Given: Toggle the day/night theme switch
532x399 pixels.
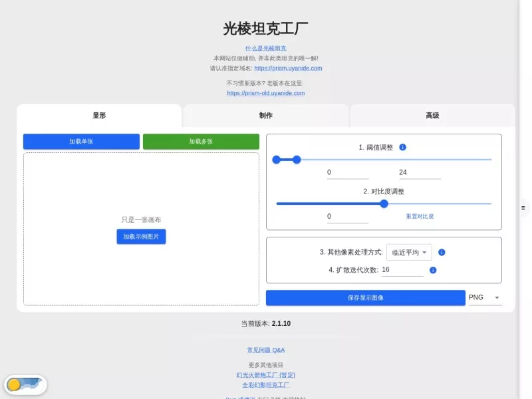Looking at the screenshot, I should (x=25, y=384).
